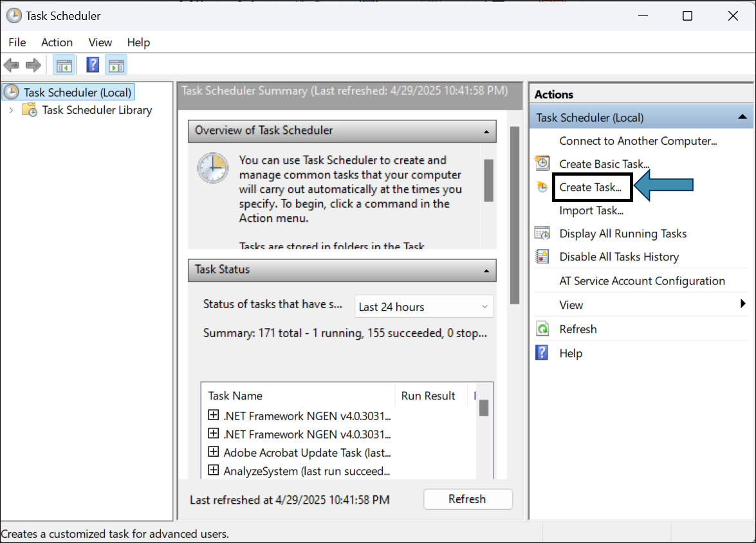Open the View menu in menu bar
Screen dimensions: 756x543
[x=100, y=42]
